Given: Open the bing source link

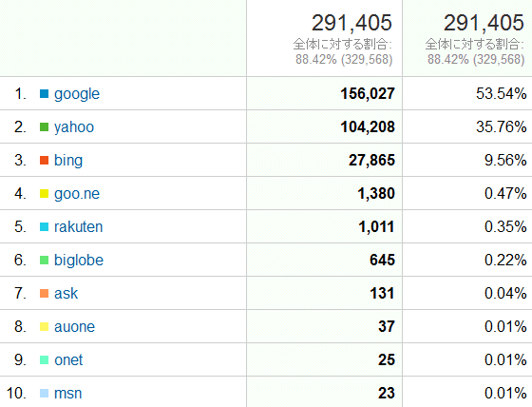Looking at the screenshot, I should (68, 161).
